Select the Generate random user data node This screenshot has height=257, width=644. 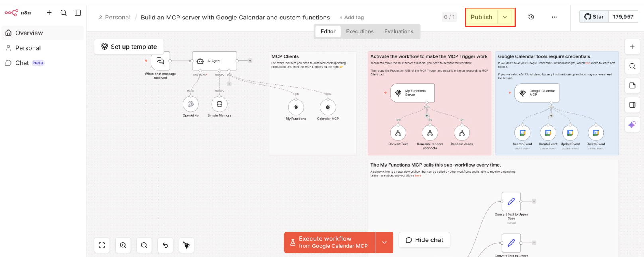(x=430, y=133)
